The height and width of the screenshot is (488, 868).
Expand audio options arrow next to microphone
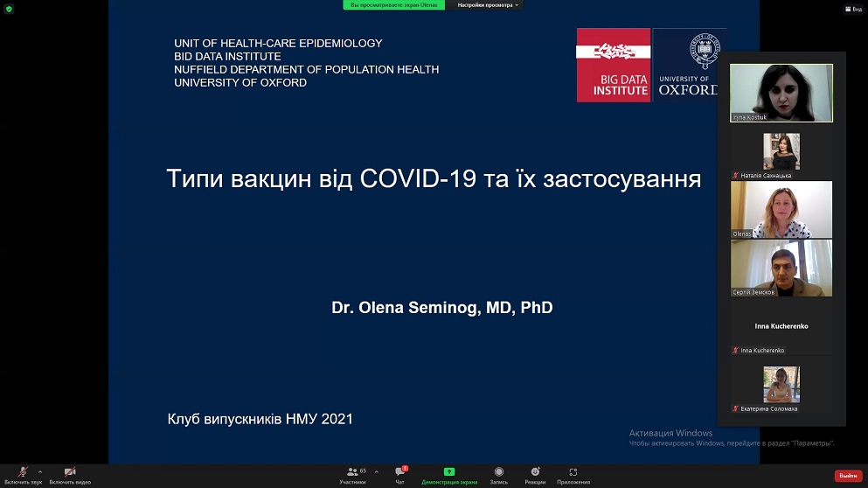click(x=40, y=471)
